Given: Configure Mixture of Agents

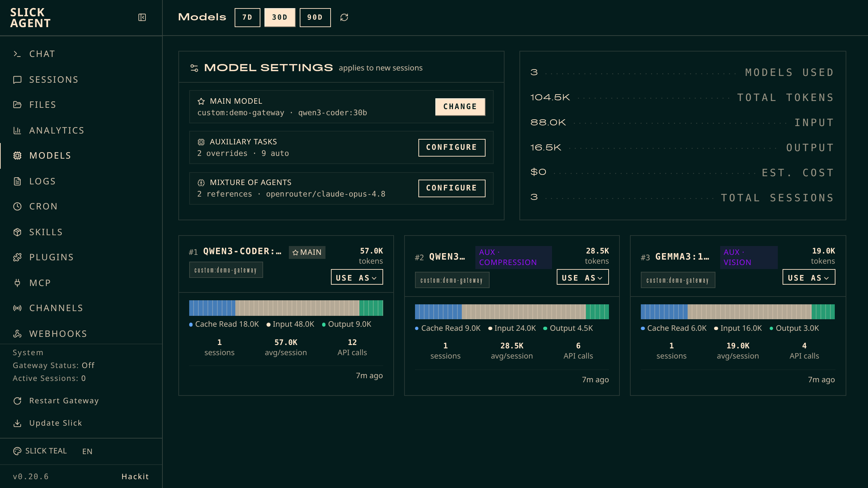Looking at the screenshot, I should (x=452, y=188).
